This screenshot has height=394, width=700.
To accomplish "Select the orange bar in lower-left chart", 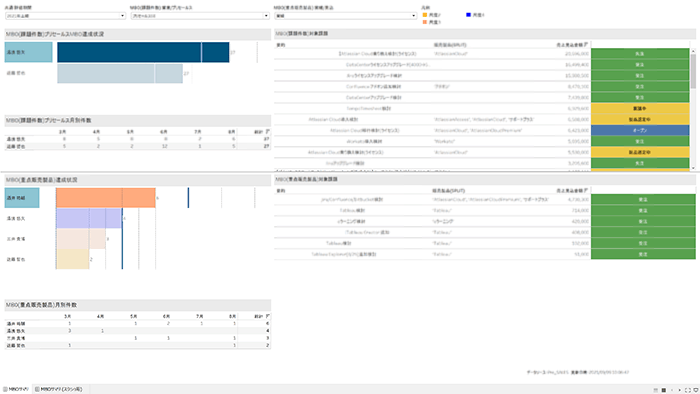I will pyautogui.click(x=106, y=198).
